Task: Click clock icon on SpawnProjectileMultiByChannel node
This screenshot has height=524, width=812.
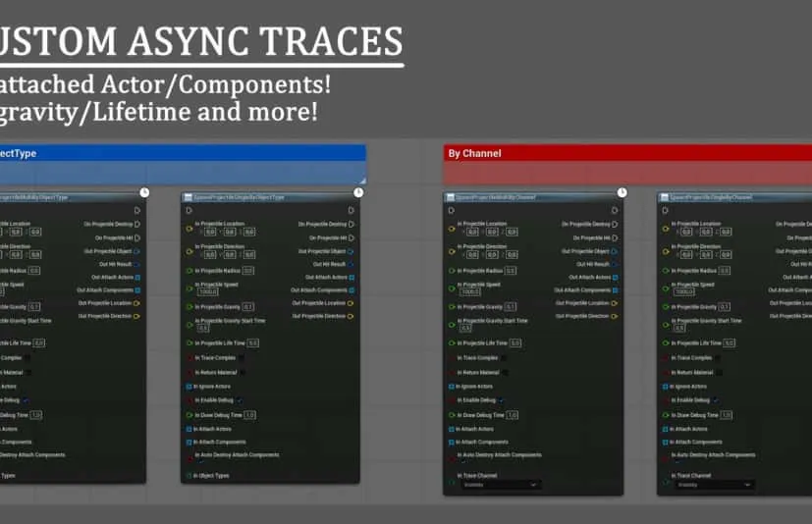Action: (620, 191)
